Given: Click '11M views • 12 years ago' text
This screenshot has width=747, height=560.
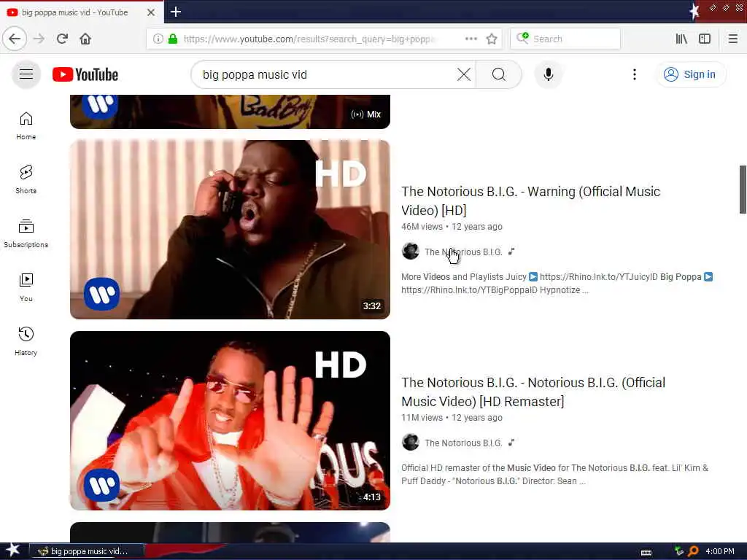Looking at the screenshot, I should tap(452, 418).
